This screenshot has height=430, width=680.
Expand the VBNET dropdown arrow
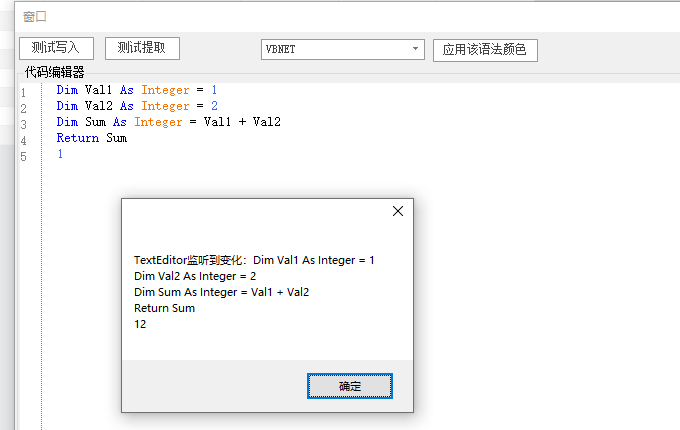pos(416,49)
